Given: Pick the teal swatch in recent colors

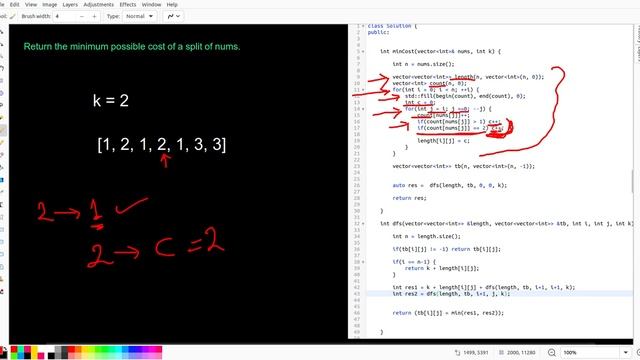Looking at the screenshot, I should (x=20, y=349).
